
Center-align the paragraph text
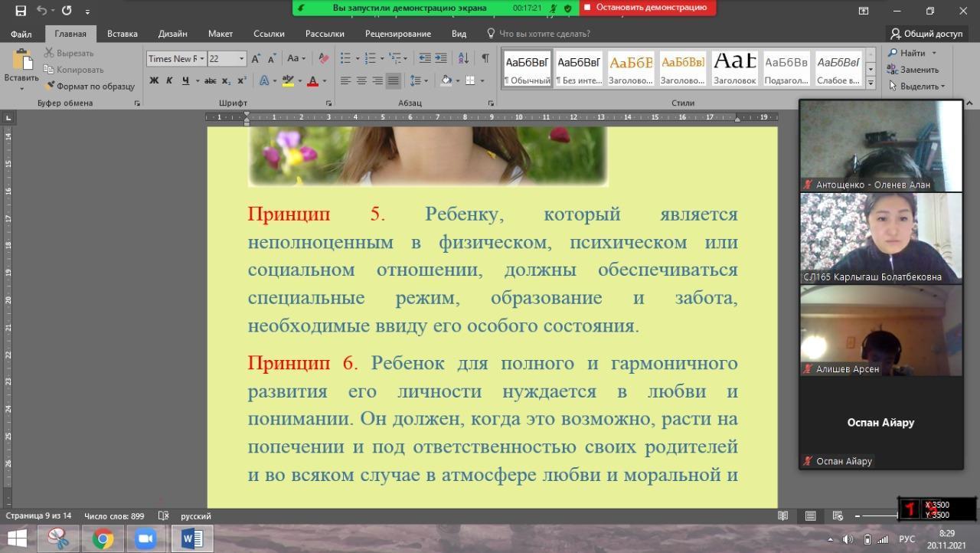(x=361, y=80)
